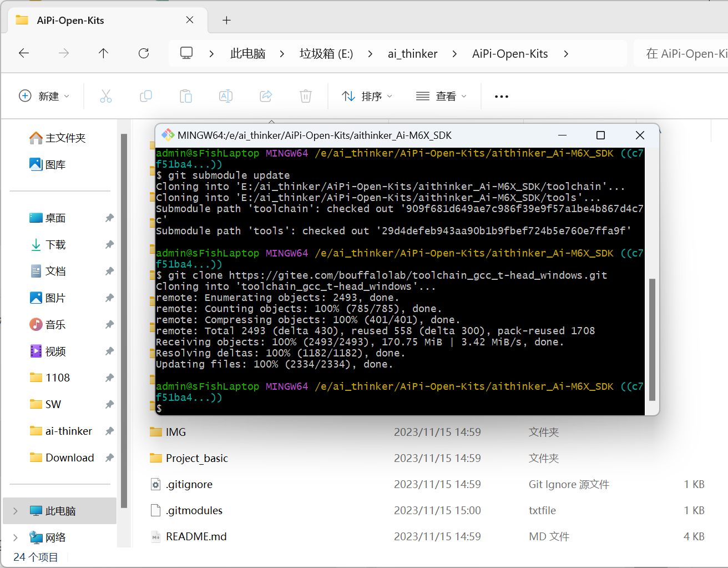Click the Rename icon in toolbar
728x568 pixels.
tap(226, 96)
